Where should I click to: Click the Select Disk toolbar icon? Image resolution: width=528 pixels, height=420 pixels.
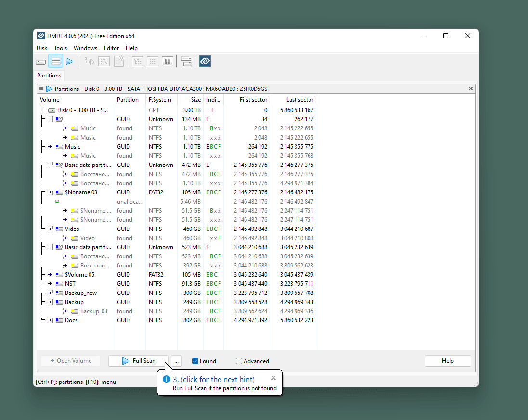41,62
